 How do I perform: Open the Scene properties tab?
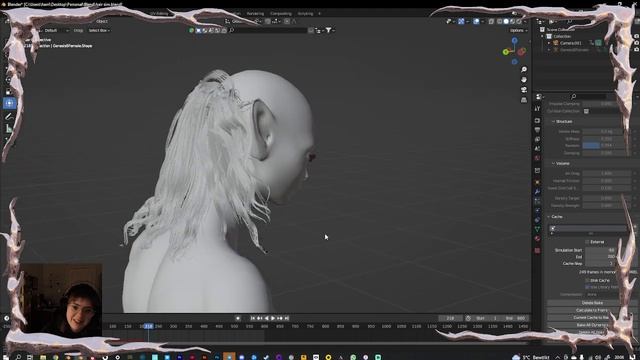point(537,149)
